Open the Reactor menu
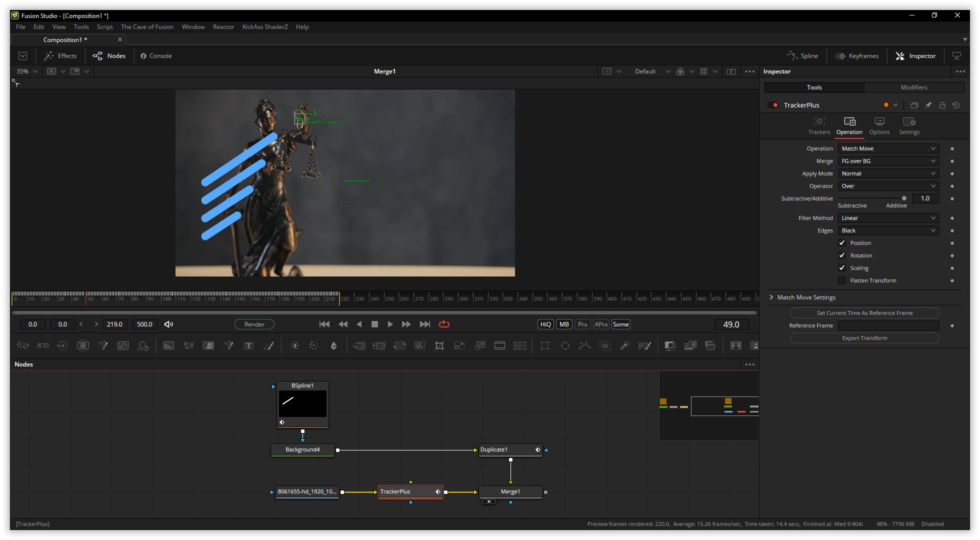This screenshot has height=540, width=980. 223,27
